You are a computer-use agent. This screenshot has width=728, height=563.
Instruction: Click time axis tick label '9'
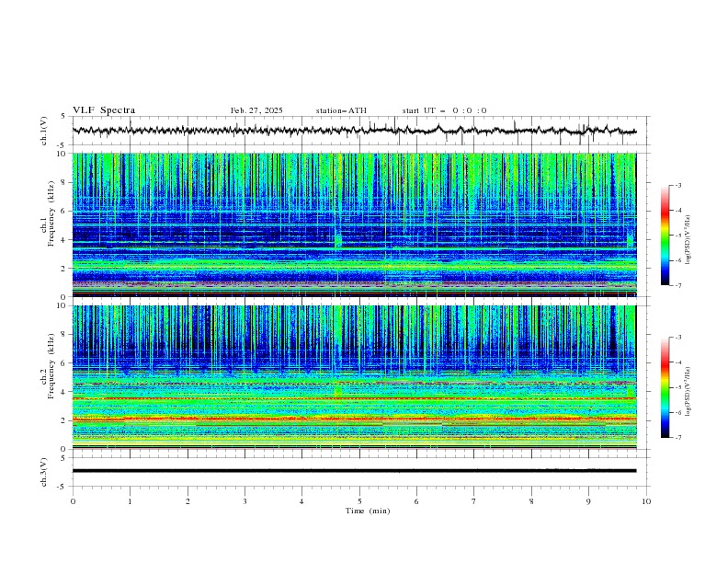pos(588,501)
